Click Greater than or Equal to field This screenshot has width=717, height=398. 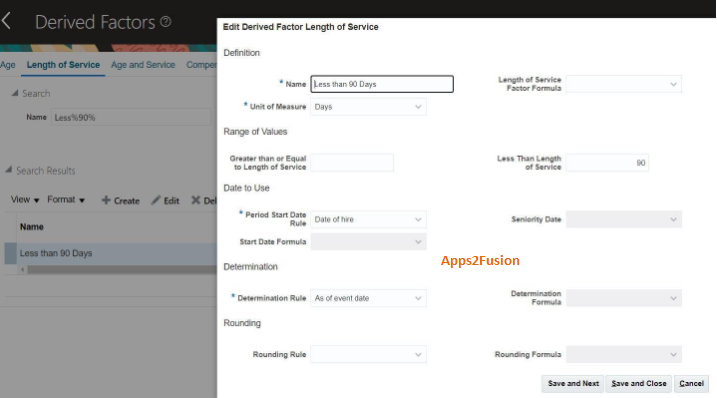[x=352, y=163]
